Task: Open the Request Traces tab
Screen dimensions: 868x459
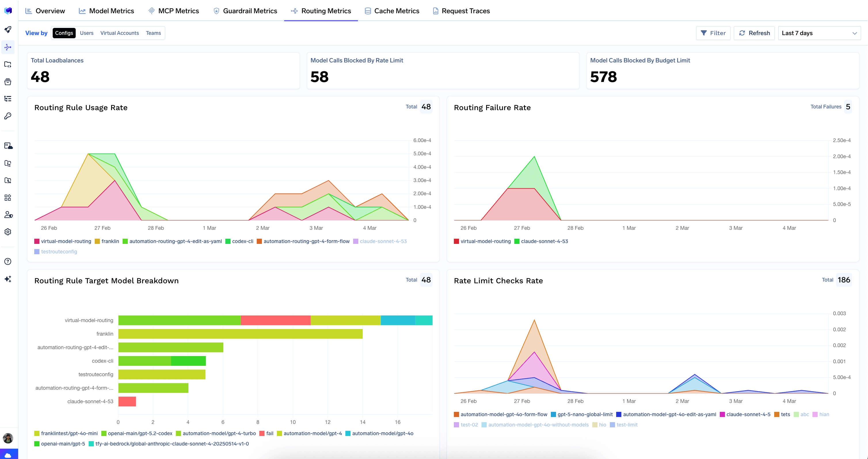Action: [x=461, y=10]
